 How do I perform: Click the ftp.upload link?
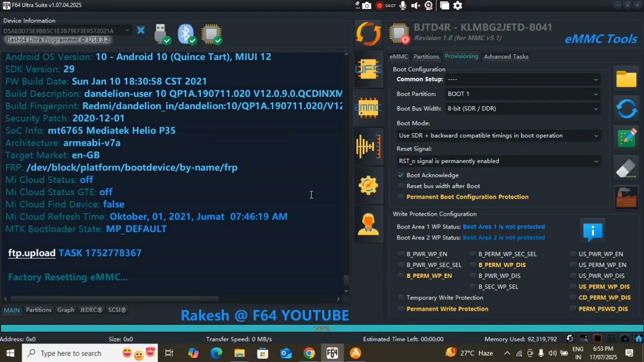(32, 253)
